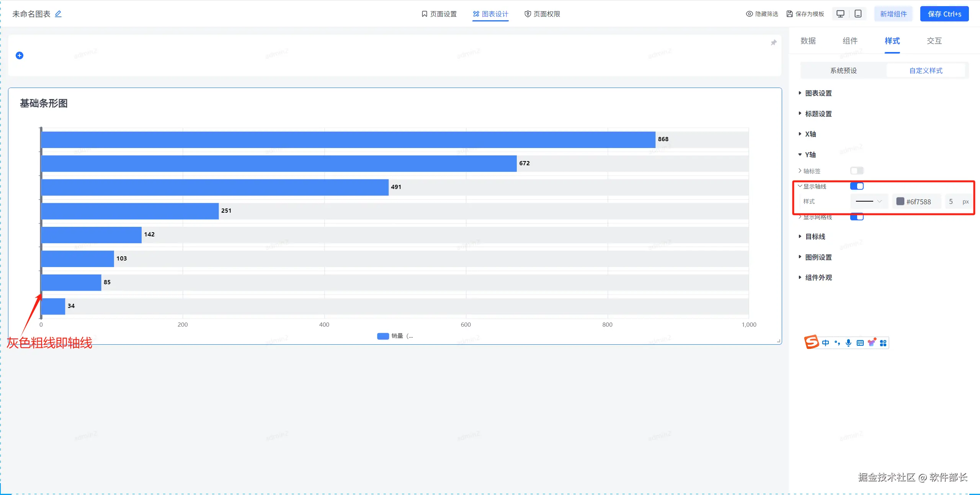Switch to the 数据 tab
980x495 pixels.
pos(808,41)
